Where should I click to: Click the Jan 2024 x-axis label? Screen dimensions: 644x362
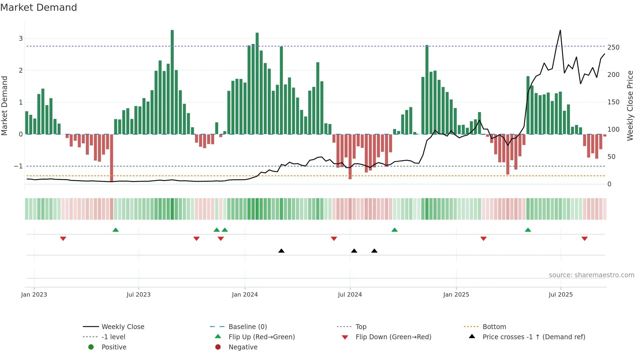coord(245,294)
